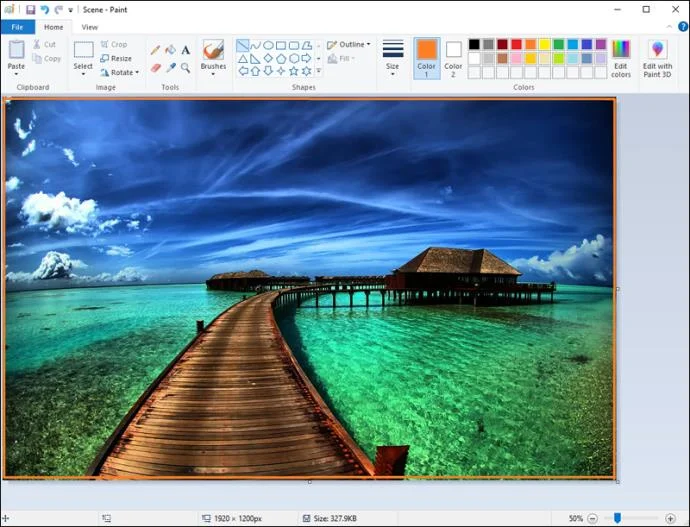
Task: Pick the yellow color swatch
Action: click(545, 44)
